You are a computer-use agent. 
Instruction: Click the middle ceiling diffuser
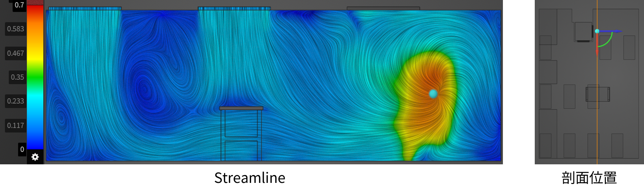pyautogui.click(x=234, y=8)
